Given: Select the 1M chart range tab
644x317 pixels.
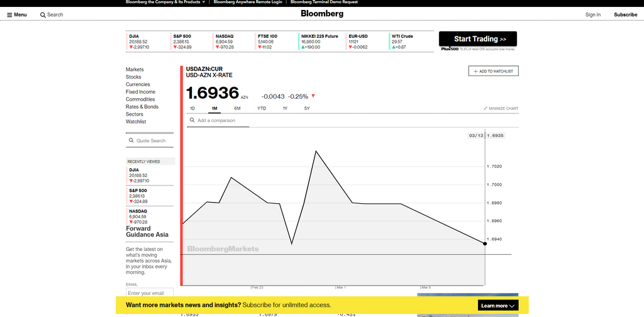Looking at the screenshot, I should (x=214, y=108).
